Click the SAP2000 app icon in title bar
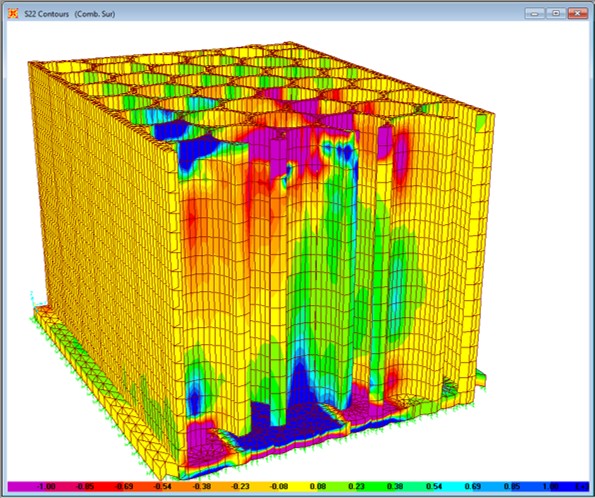Screen dimensions: 595x498 point(13,14)
